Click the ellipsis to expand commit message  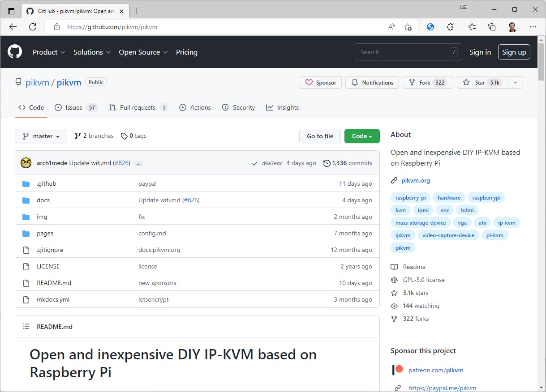tap(138, 163)
